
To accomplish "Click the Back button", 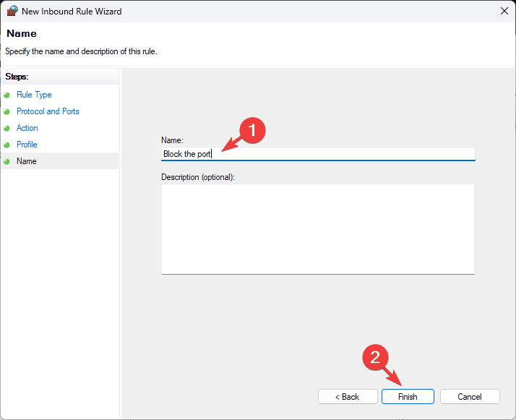I will tap(348, 397).
